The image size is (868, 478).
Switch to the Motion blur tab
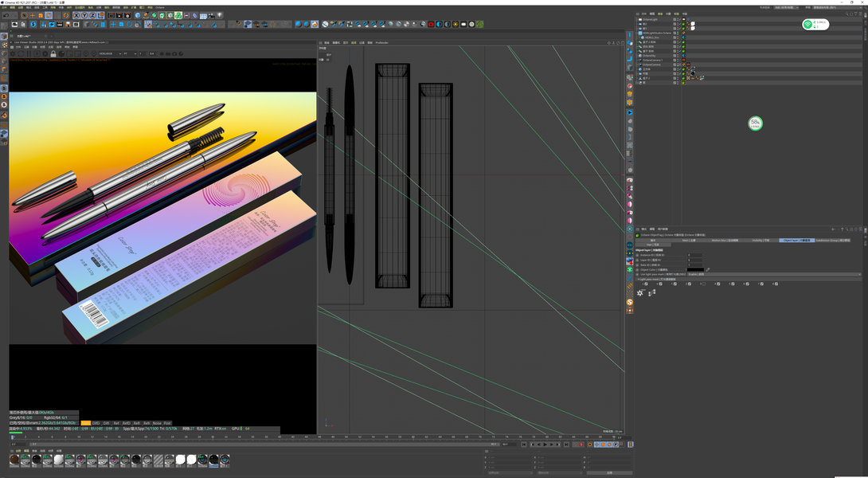(724, 240)
